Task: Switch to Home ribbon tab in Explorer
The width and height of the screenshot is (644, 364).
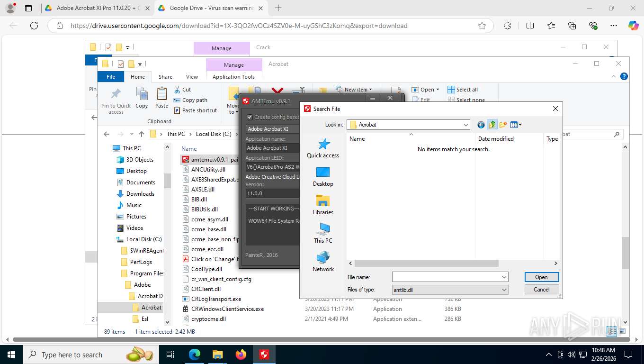Action: pos(138,77)
